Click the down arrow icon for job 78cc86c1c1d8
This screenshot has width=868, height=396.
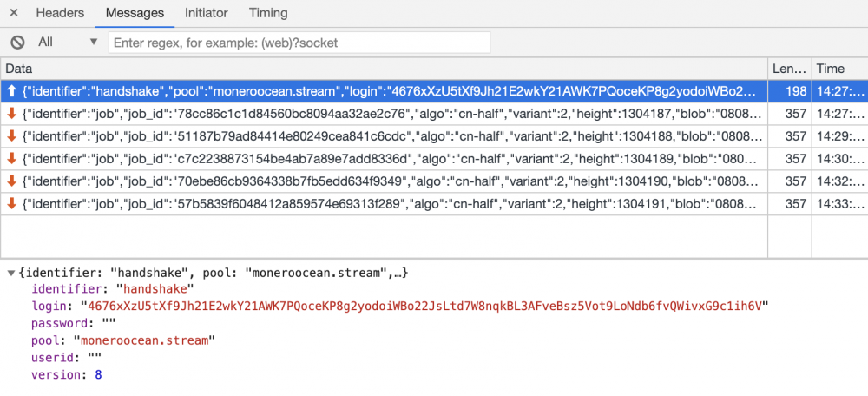pyautogui.click(x=11, y=114)
